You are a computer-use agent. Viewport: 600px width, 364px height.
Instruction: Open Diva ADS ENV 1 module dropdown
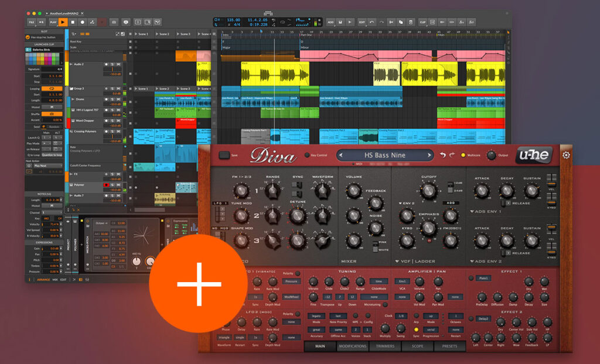coord(472,211)
